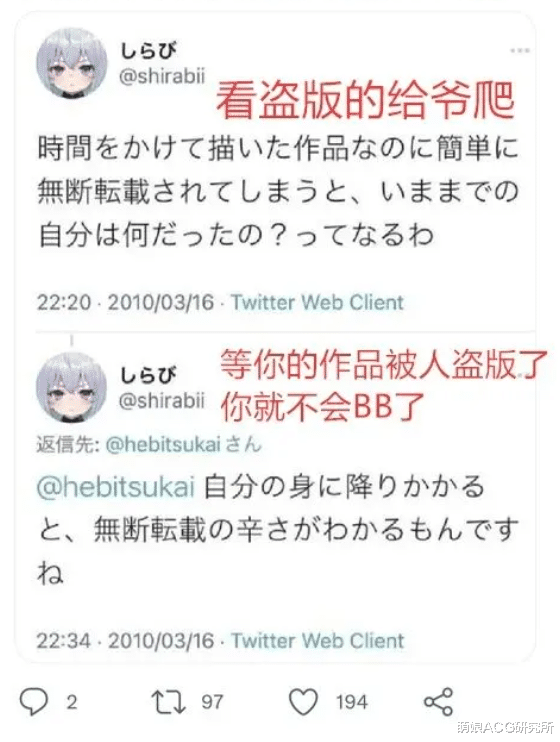Click Twitter Web Client source on first tweet
Image resolution: width=560 pixels, height=742 pixels.
tap(318, 302)
